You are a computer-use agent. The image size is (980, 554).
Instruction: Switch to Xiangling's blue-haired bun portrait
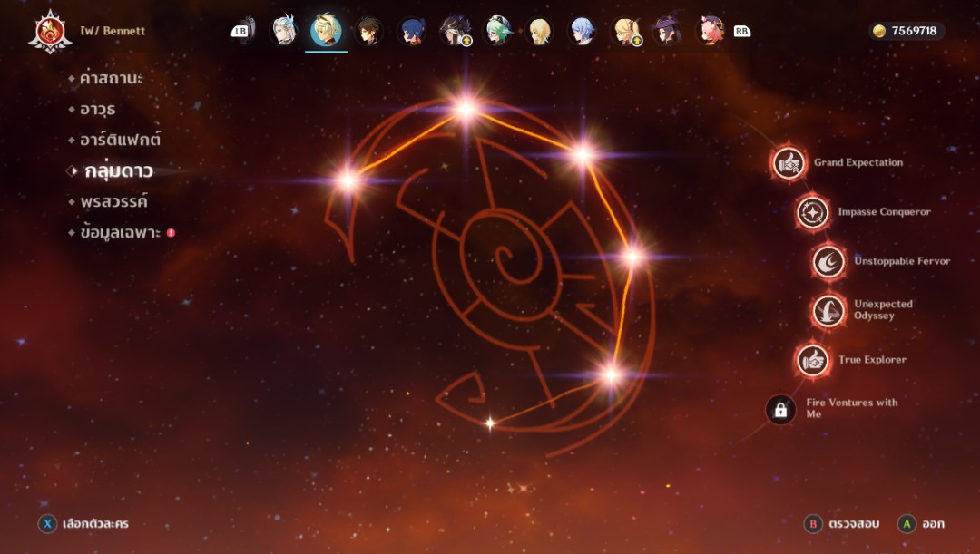pyautogui.click(x=411, y=31)
